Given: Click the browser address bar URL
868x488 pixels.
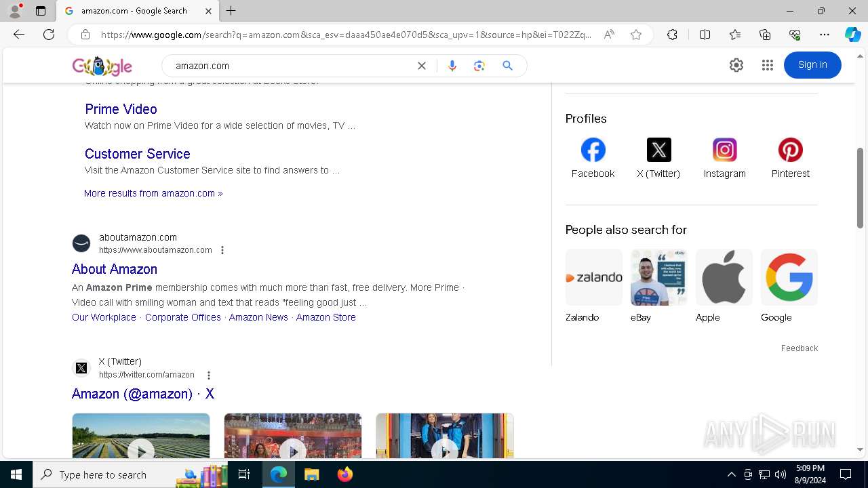Looking at the screenshot, I should point(346,35).
